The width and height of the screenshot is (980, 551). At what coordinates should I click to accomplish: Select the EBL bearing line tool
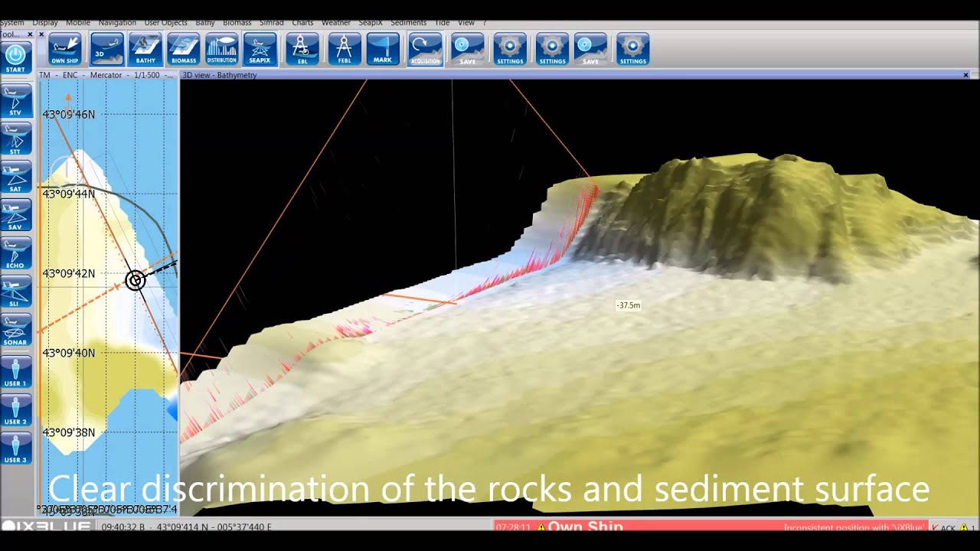coord(302,49)
